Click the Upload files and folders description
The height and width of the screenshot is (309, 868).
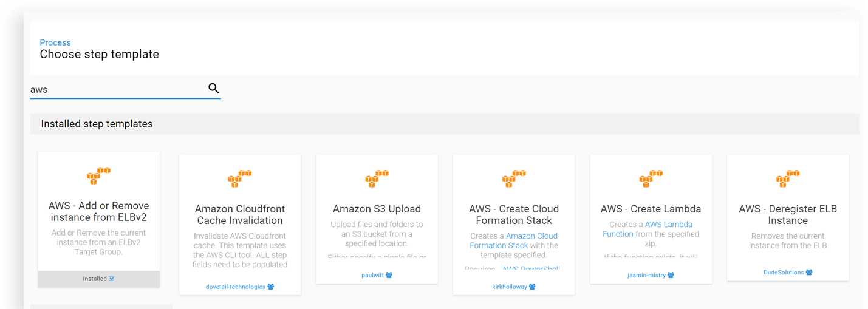[x=377, y=234]
